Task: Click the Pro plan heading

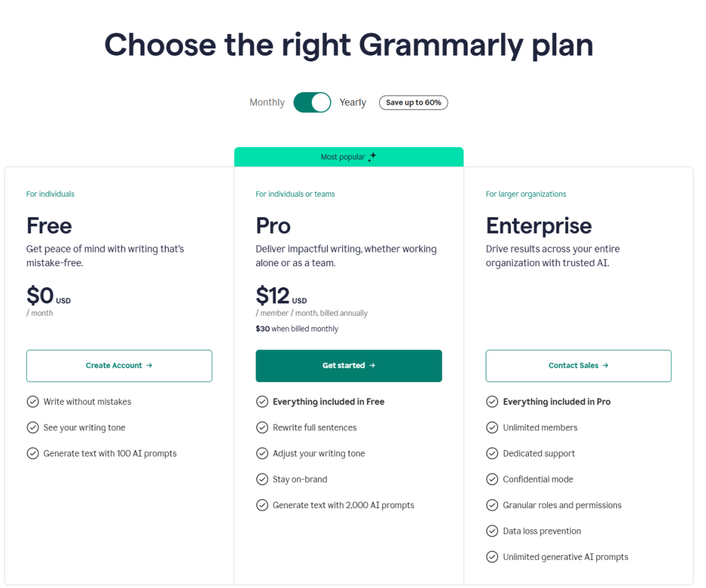Action: pyautogui.click(x=273, y=226)
